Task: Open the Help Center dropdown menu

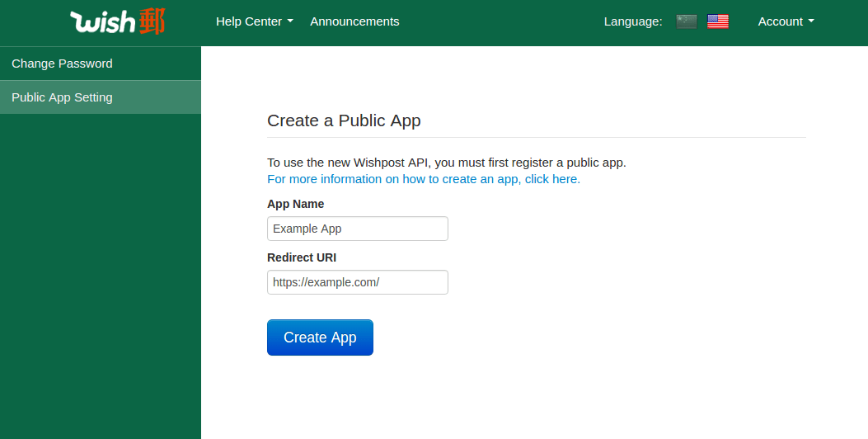Action: click(x=255, y=21)
